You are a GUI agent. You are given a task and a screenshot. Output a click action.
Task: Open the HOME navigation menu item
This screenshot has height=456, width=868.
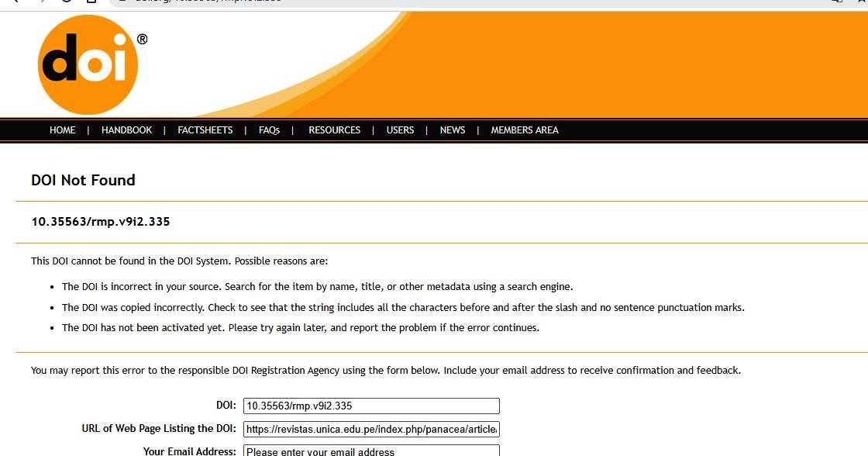tap(62, 130)
